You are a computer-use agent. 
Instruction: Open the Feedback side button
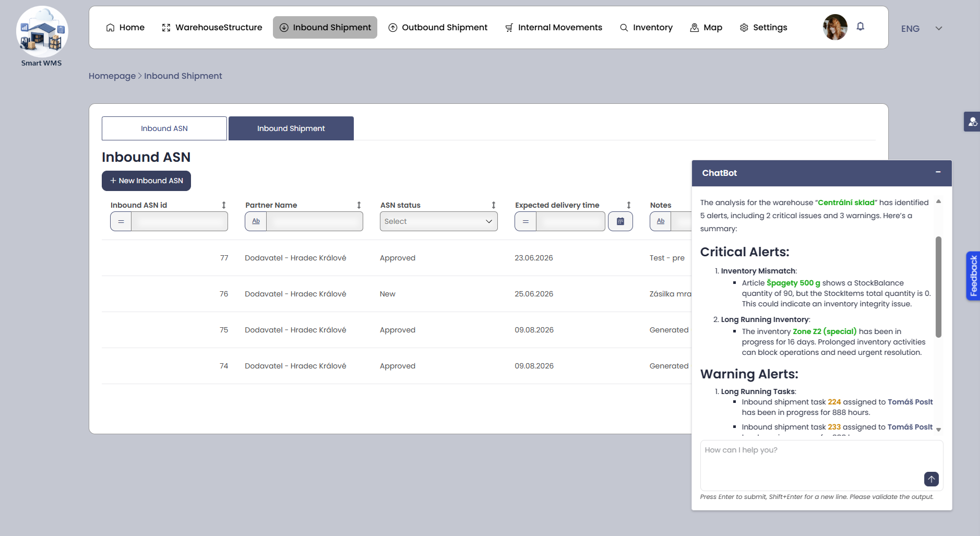tap(973, 276)
